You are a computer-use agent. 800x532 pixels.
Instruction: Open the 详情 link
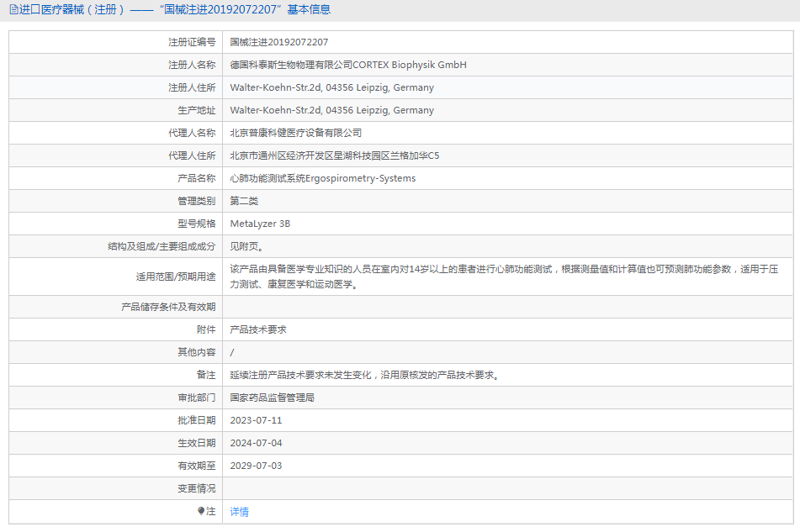(x=238, y=511)
